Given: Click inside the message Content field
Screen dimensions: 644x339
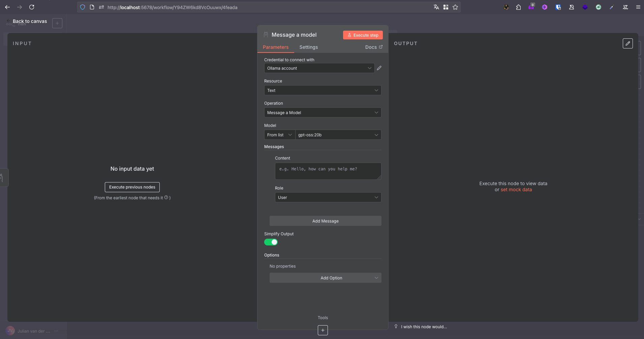Looking at the screenshot, I should [x=328, y=171].
